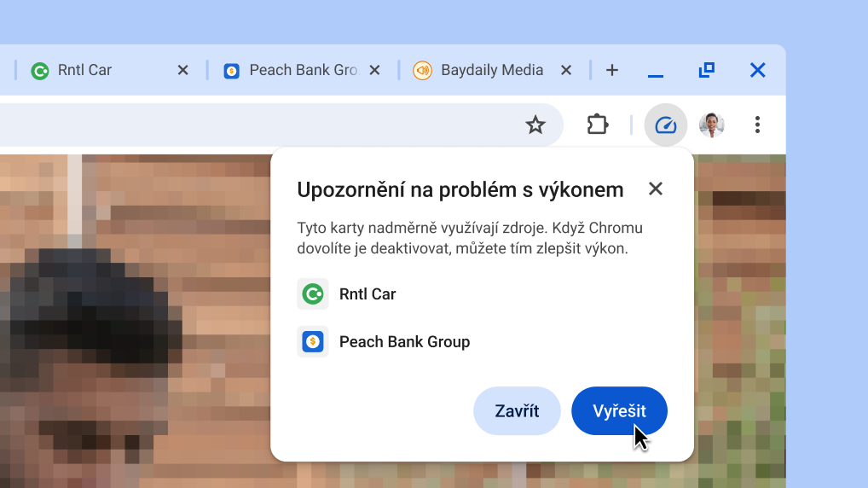Open the performance speedometer toolbar icon

click(665, 125)
